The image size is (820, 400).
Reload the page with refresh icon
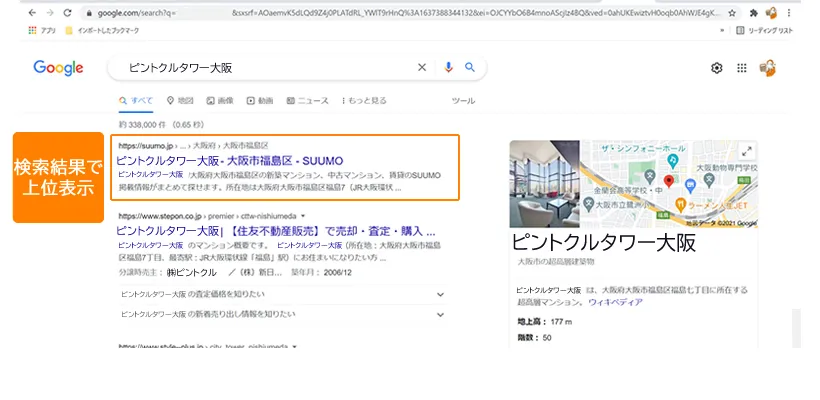point(67,13)
